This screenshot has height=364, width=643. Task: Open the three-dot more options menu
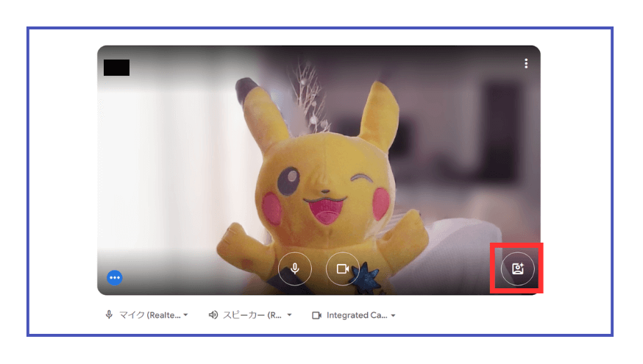coord(526,64)
